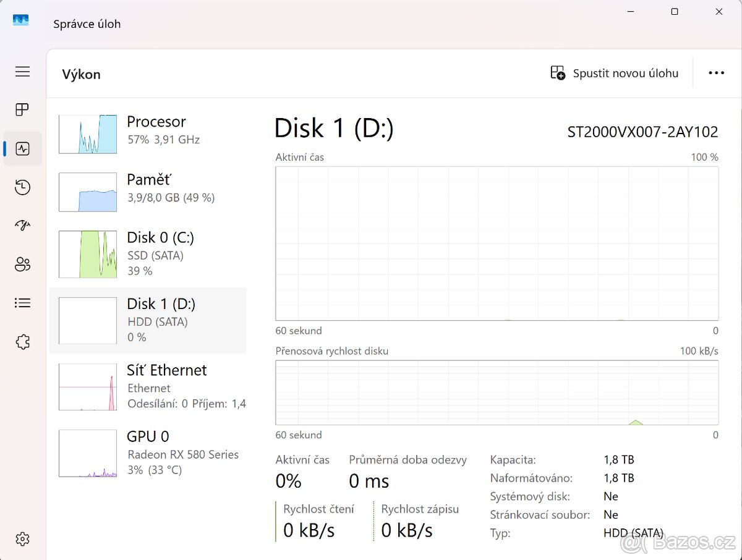
Task: Open the Users page icon
Action: pyautogui.click(x=23, y=265)
